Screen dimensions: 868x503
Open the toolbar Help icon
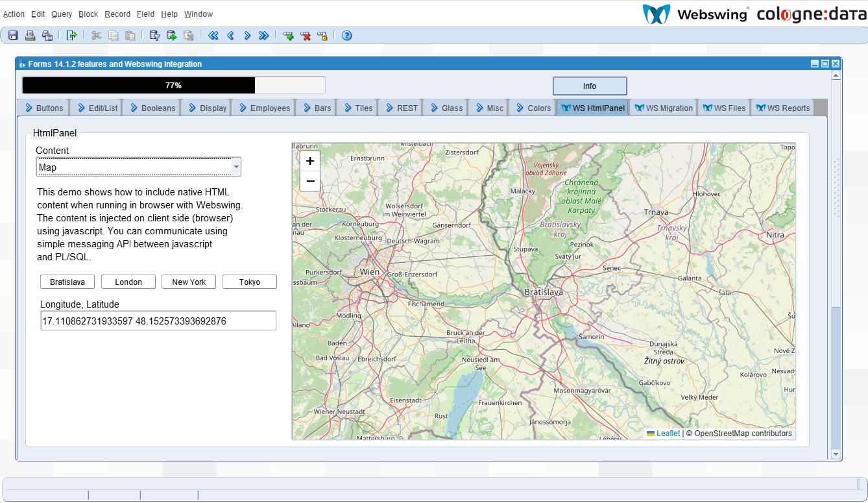[346, 36]
